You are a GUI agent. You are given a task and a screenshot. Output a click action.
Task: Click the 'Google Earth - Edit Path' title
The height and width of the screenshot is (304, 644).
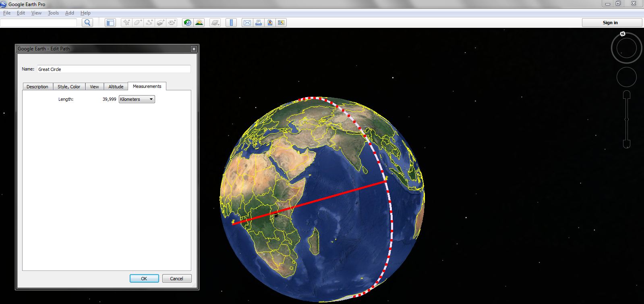coord(44,49)
